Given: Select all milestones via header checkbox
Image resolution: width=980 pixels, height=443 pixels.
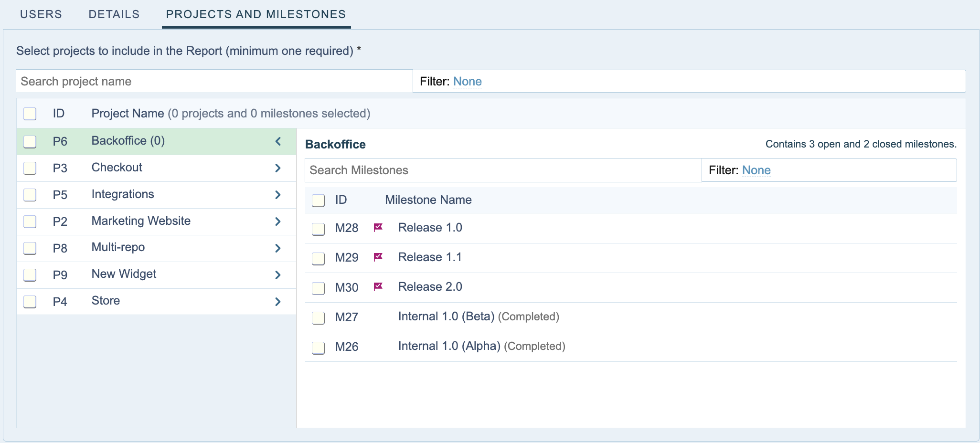Looking at the screenshot, I should pos(318,200).
